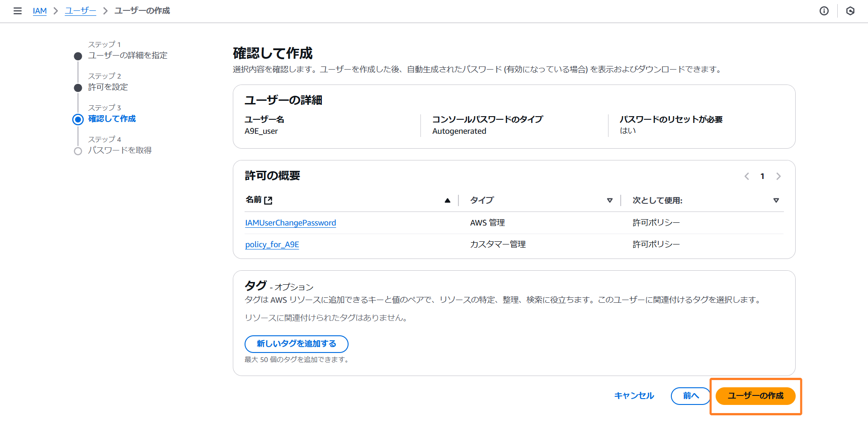Sort the 次として使用 column with arrow

tap(776, 200)
